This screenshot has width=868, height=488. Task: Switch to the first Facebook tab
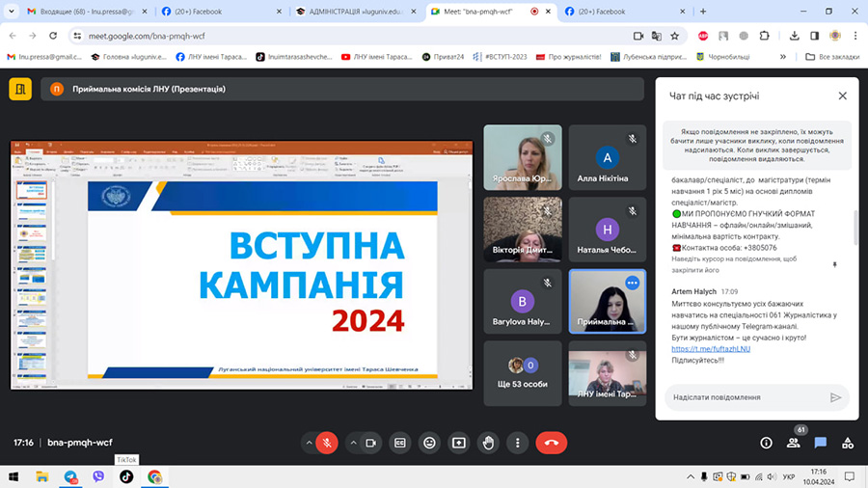[222, 11]
